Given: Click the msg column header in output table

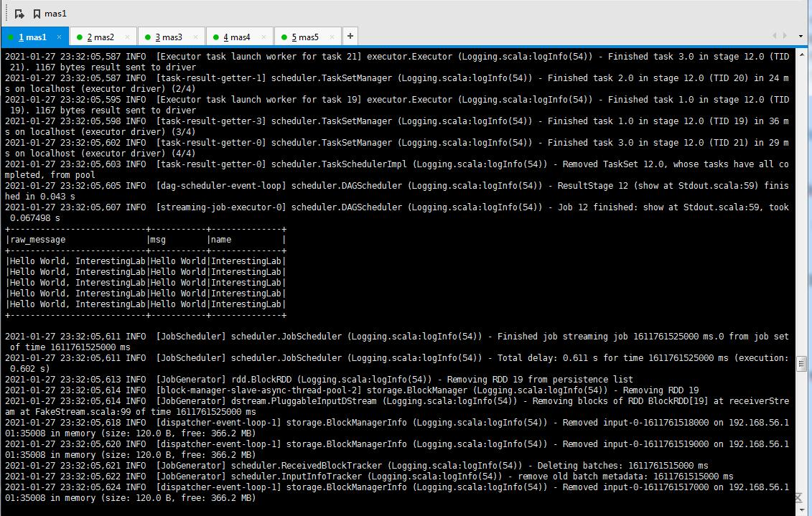Looking at the screenshot, I should point(158,240).
